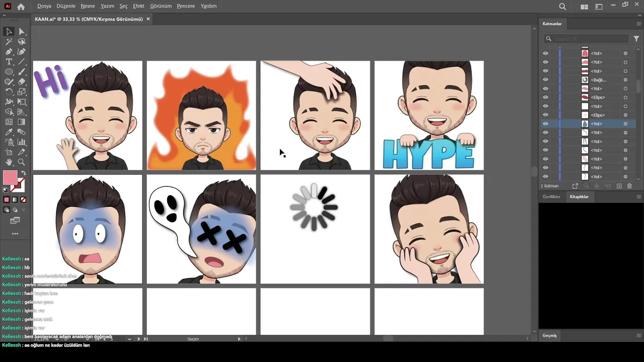Click target circle of highlighted <Yol> layer

coord(625,124)
